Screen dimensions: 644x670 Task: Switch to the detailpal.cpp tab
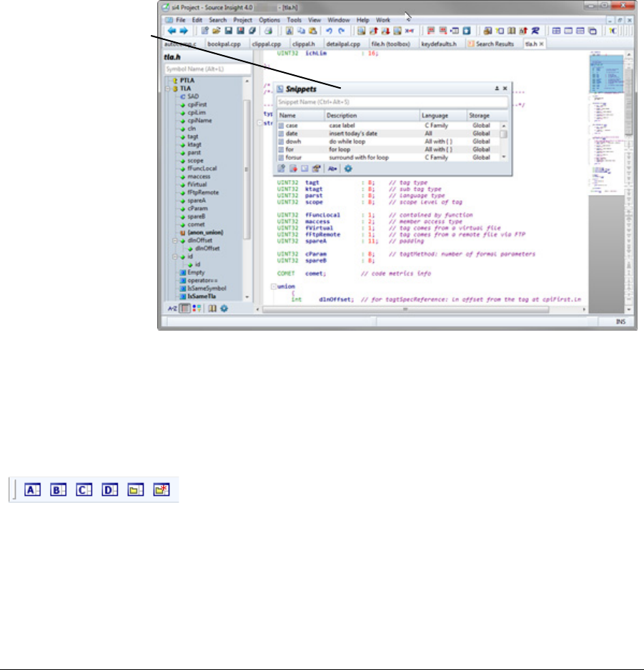(x=343, y=44)
